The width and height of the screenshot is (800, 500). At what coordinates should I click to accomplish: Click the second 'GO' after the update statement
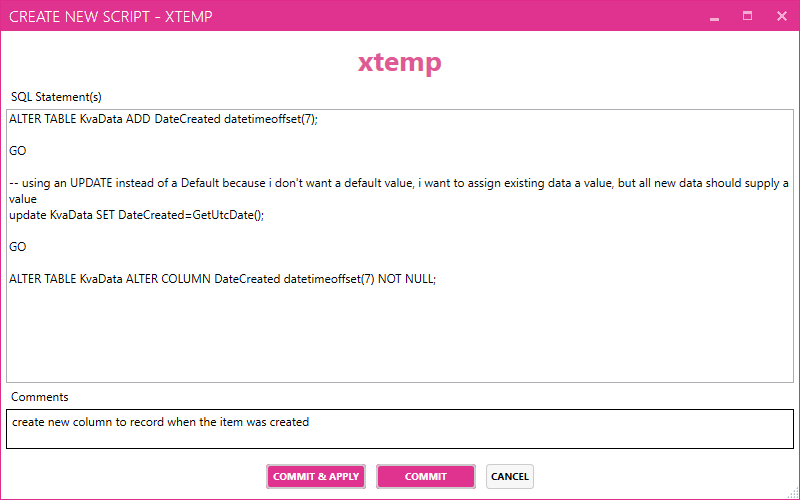pos(18,247)
